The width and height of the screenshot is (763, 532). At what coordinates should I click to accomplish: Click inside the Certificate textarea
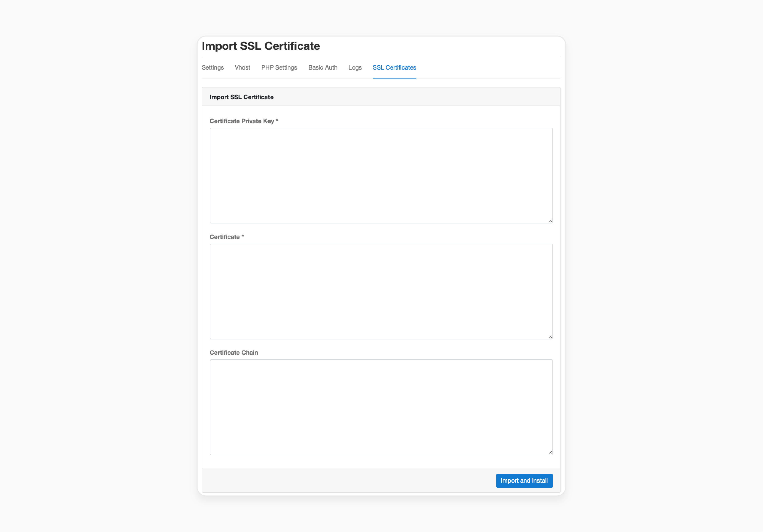[381, 292]
